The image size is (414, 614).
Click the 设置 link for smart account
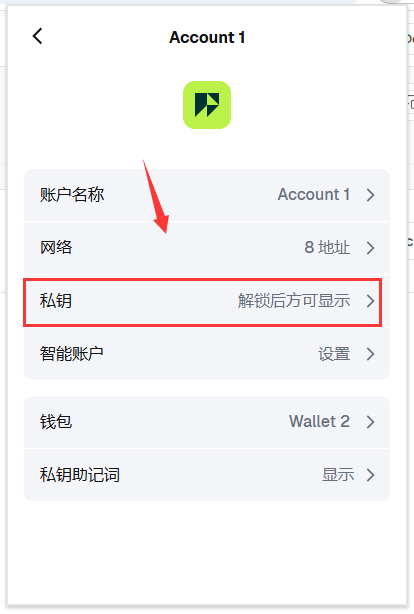334,354
